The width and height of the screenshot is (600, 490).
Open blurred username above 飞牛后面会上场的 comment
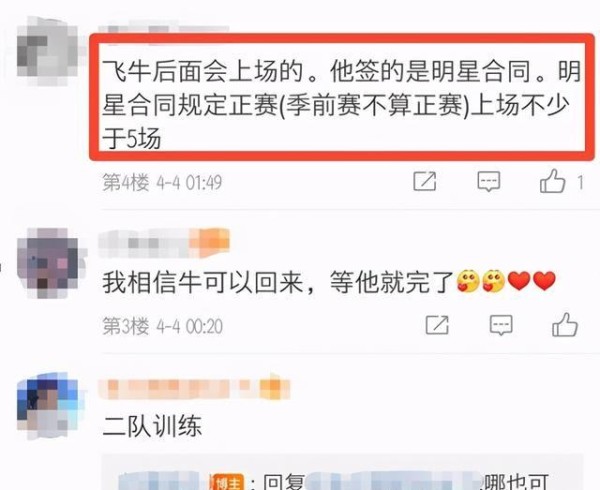coord(164,30)
